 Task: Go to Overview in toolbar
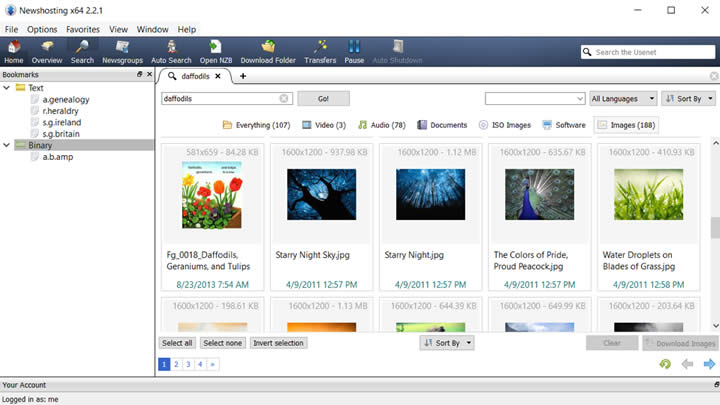coord(46,51)
